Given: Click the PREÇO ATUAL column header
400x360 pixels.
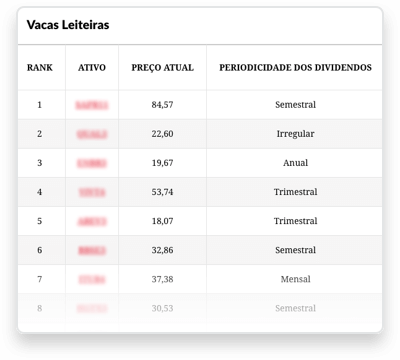Looking at the screenshot, I should click(162, 68).
